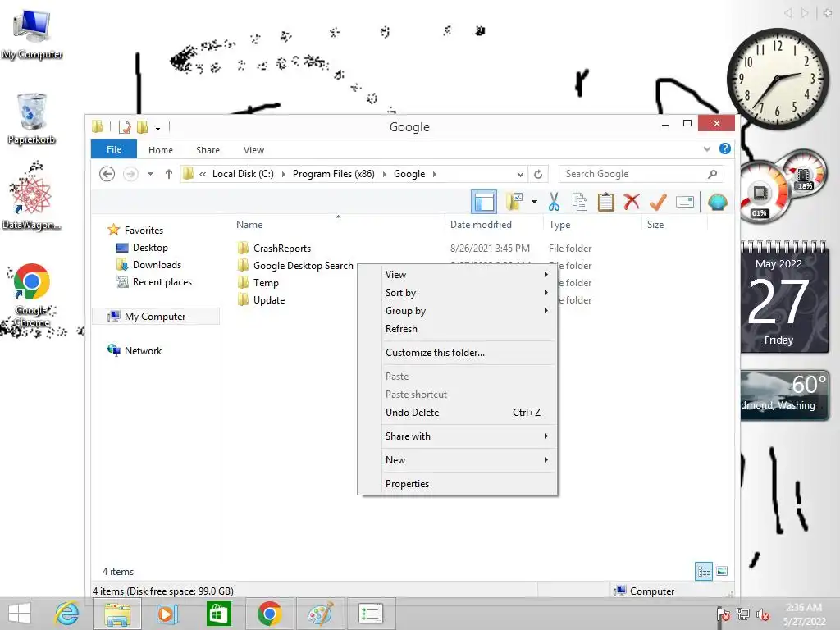The height and width of the screenshot is (630, 840).
Task: Select My Computer in the navigation pane
Action: pyautogui.click(x=155, y=317)
